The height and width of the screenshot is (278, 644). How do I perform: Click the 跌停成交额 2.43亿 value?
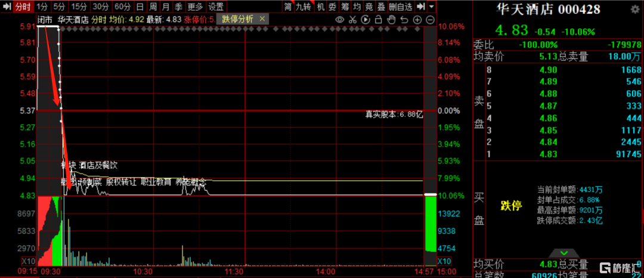coord(590,221)
